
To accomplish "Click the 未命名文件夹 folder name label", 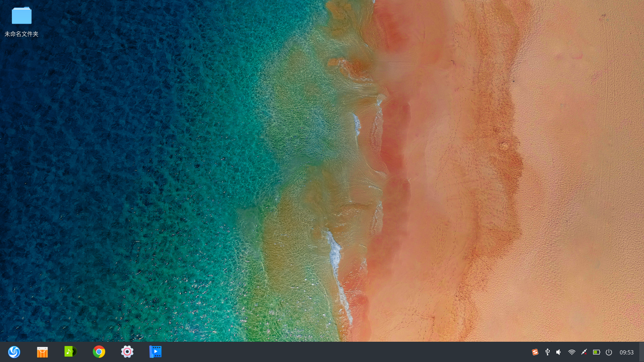I will tap(22, 34).
